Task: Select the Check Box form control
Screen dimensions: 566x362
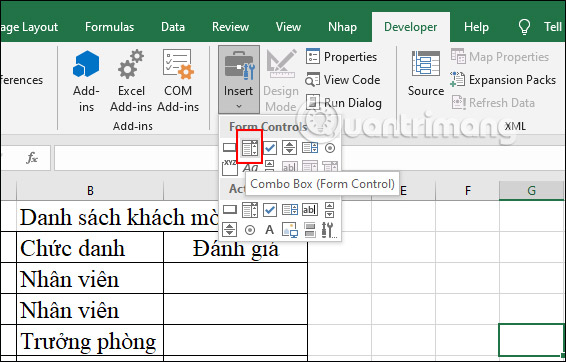Action: [270, 148]
